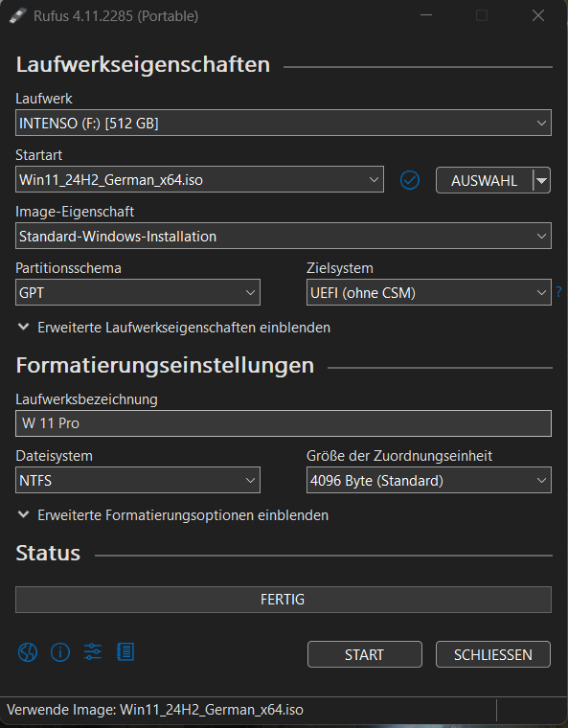Viewport: 568px width, 728px height.
Task: Open the Image-Eigenschaft dropdown
Action: point(284,236)
